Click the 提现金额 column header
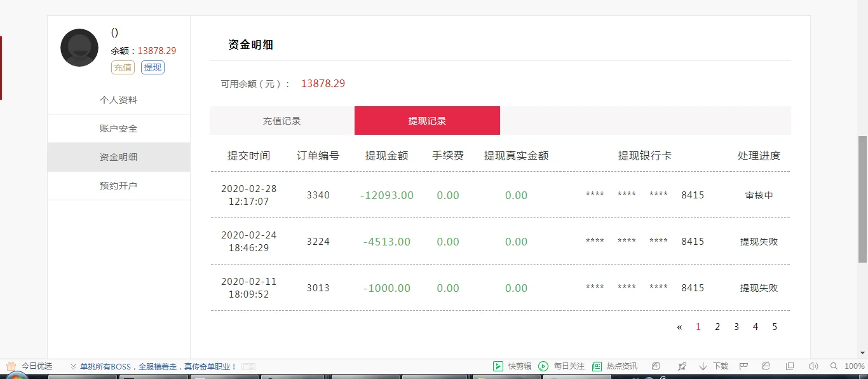868x379 pixels. [x=386, y=156]
